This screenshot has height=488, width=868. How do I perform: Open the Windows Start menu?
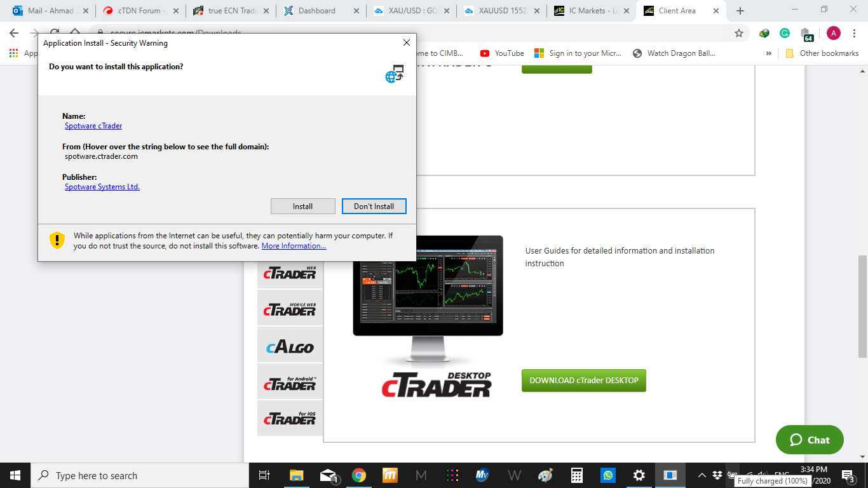coord(15,475)
